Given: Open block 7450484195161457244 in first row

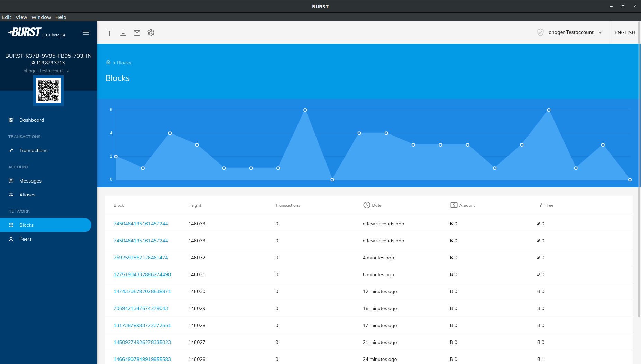Looking at the screenshot, I should pyautogui.click(x=140, y=224).
